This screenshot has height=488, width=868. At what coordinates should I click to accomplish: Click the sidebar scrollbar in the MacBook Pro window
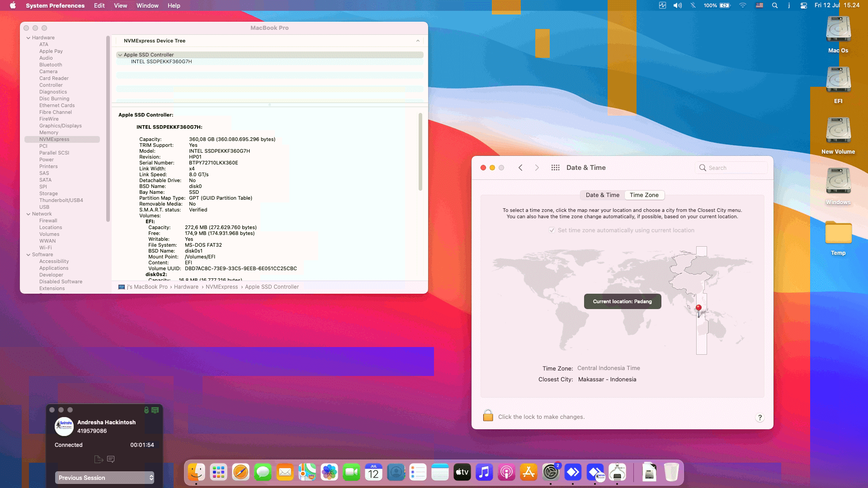[x=108, y=129]
